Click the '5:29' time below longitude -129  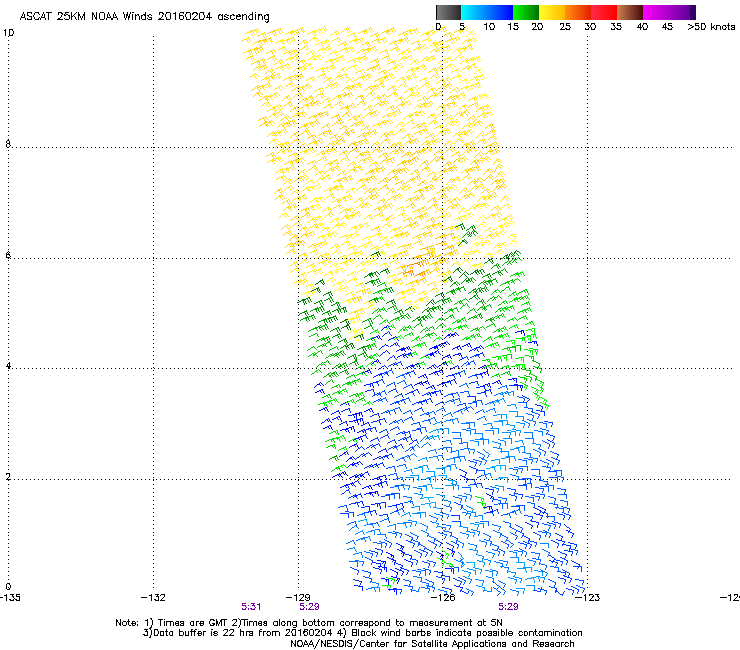point(309,607)
